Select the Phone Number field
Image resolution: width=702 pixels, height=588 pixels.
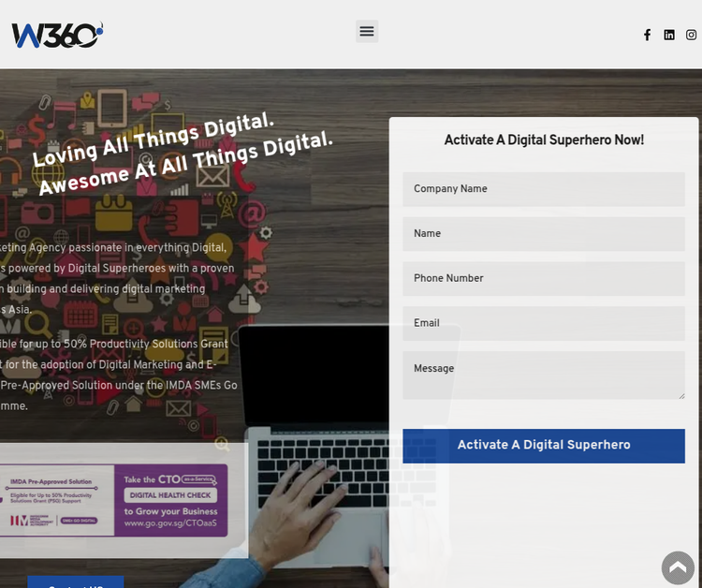pyautogui.click(x=544, y=279)
